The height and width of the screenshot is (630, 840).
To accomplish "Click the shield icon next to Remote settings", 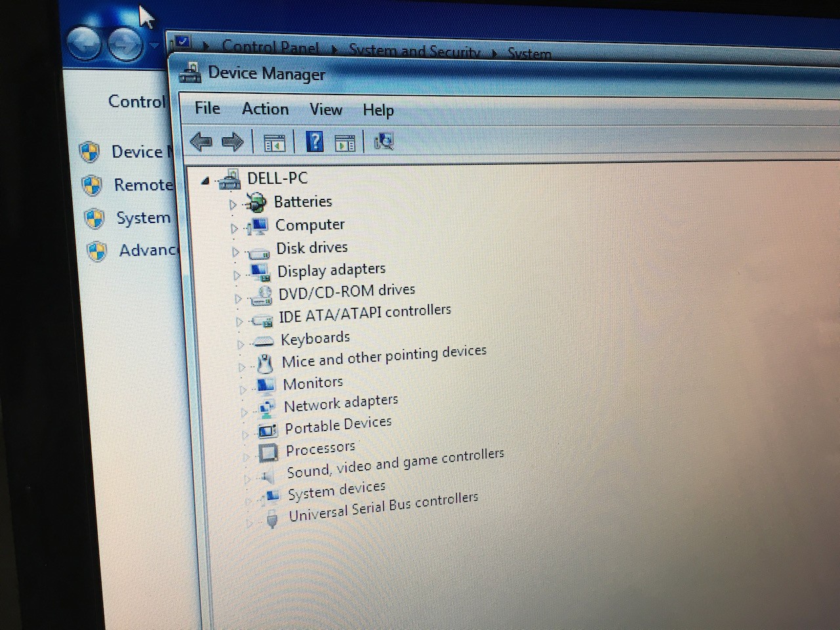I will pos(92,186).
